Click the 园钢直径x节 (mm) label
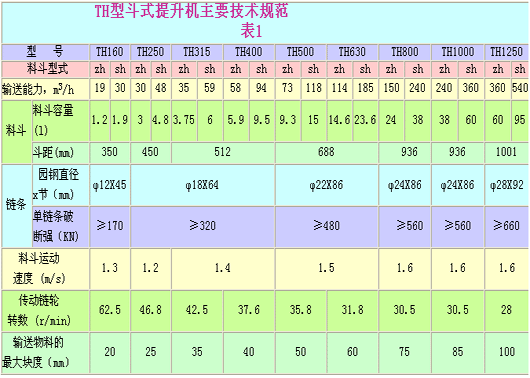 point(60,185)
